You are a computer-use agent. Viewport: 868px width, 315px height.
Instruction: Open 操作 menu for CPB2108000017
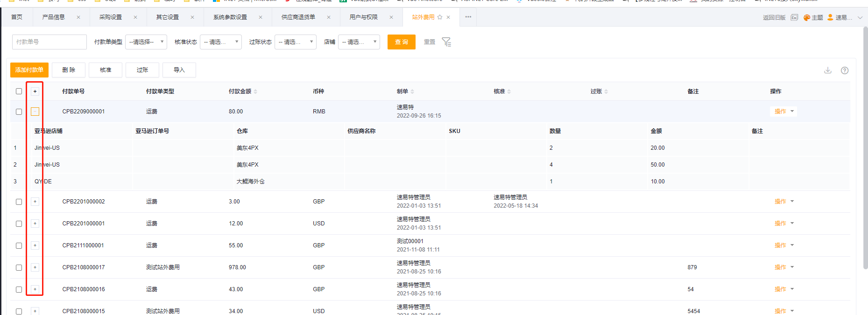click(783, 267)
